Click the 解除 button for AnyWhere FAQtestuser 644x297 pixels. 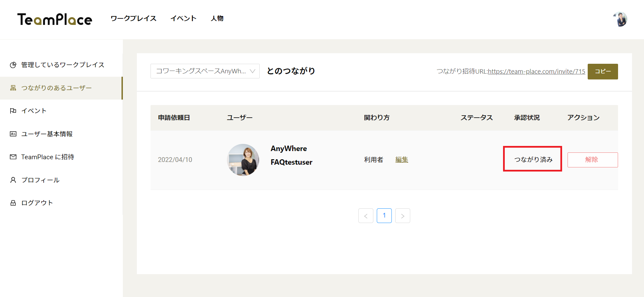(592, 160)
